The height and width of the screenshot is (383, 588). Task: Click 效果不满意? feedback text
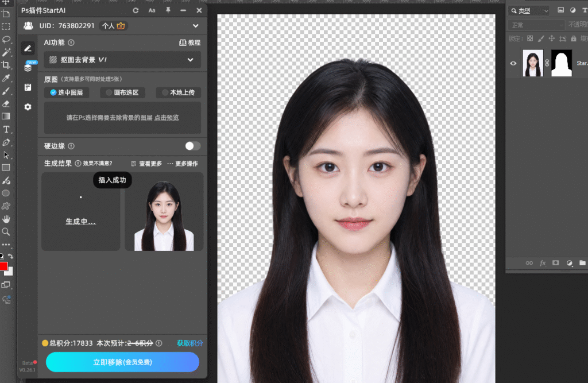click(x=98, y=164)
